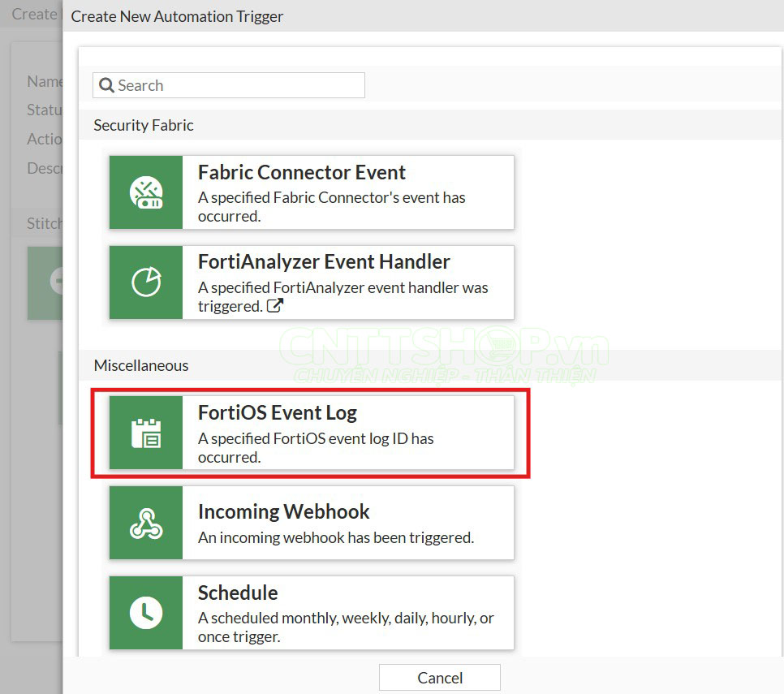The image size is (784, 694).
Task: Click the Fabric Connector Event icon
Action: pyautogui.click(x=146, y=192)
